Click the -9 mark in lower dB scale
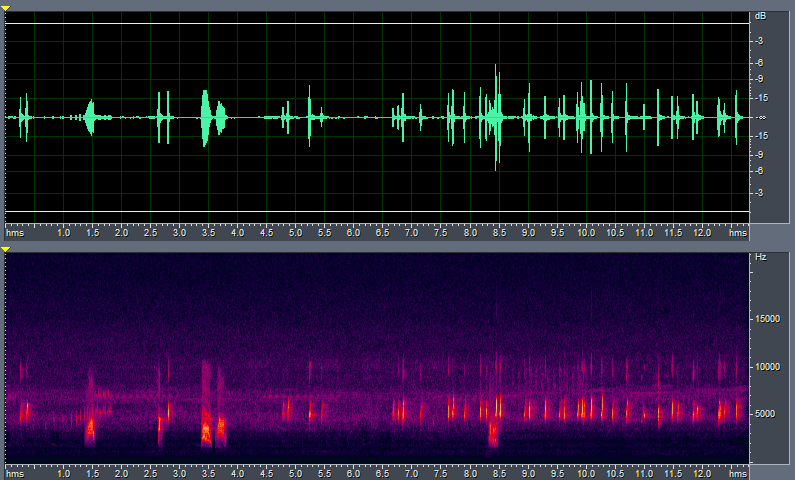 coord(759,155)
